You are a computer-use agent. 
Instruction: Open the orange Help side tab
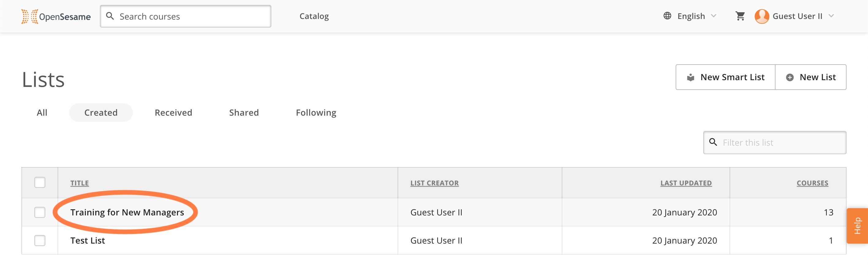tap(857, 226)
